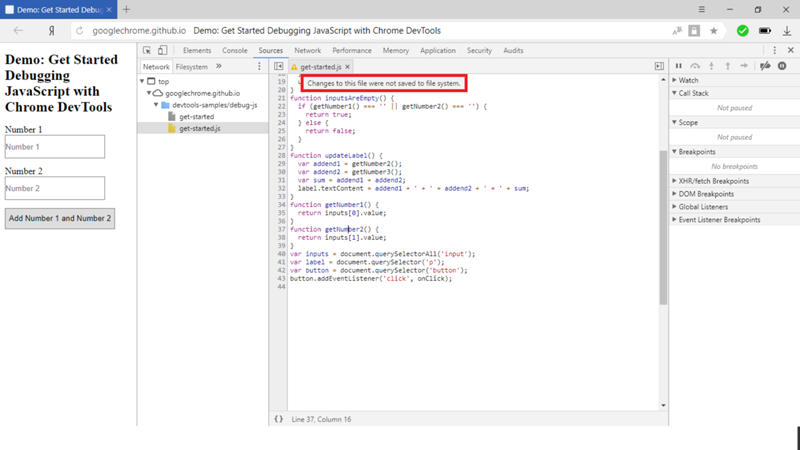Bookmark the page with star icon
The width and height of the screenshot is (800, 450).
tap(714, 31)
